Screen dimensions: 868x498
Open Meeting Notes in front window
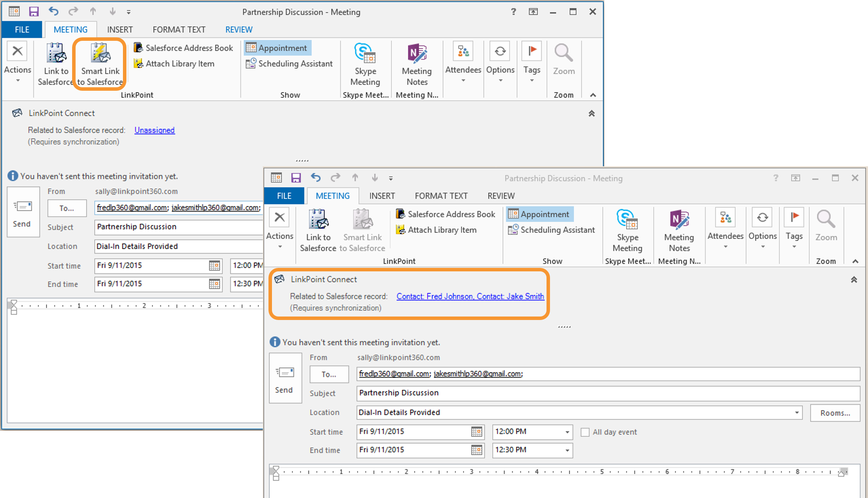coord(679,231)
